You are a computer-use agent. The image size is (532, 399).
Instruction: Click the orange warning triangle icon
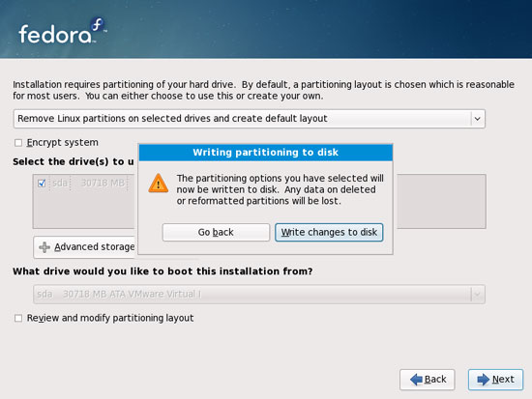click(158, 184)
